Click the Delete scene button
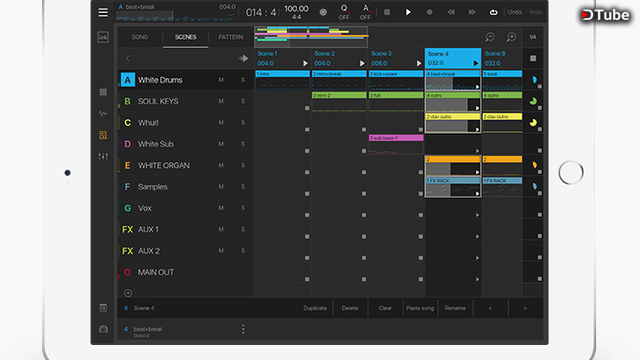 pyautogui.click(x=350, y=308)
